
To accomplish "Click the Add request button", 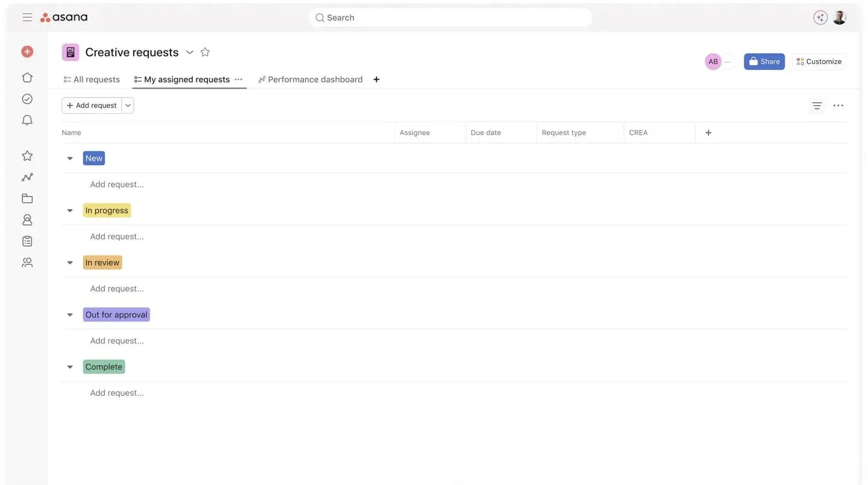I will pyautogui.click(x=92, y=105).
